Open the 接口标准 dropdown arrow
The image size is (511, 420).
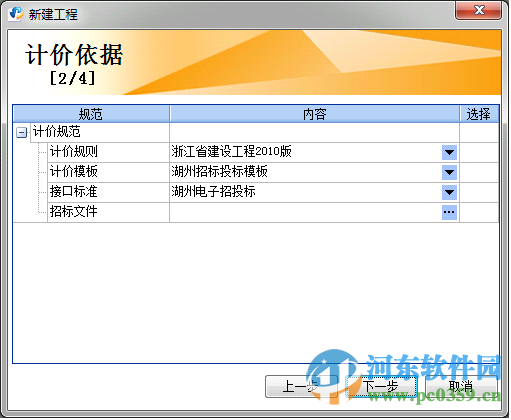point(450,193)
